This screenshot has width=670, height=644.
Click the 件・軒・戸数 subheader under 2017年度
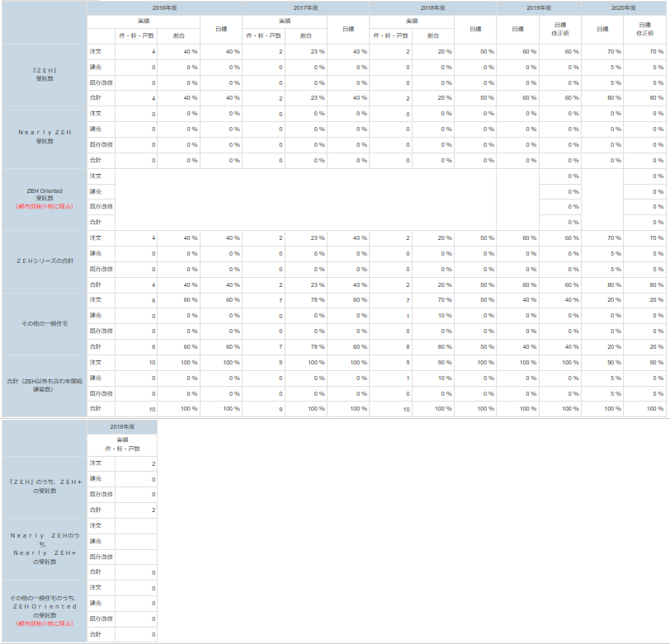264,36
